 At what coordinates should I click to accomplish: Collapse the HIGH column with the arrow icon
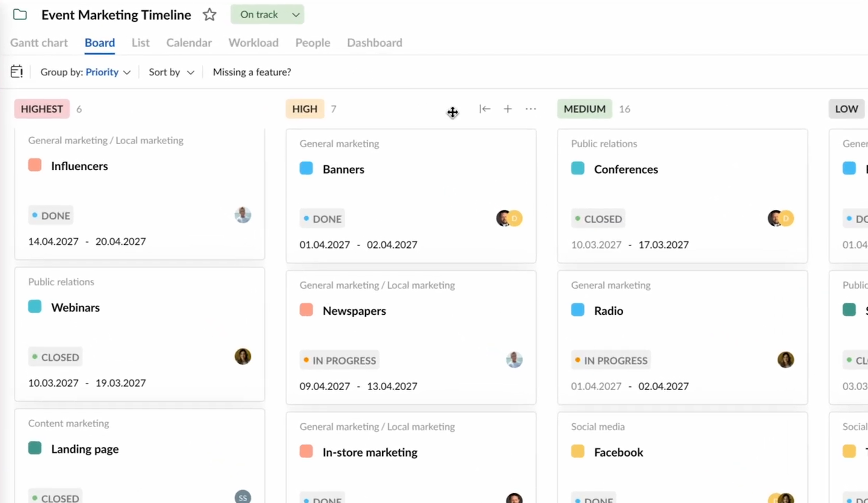pos(485,109)
